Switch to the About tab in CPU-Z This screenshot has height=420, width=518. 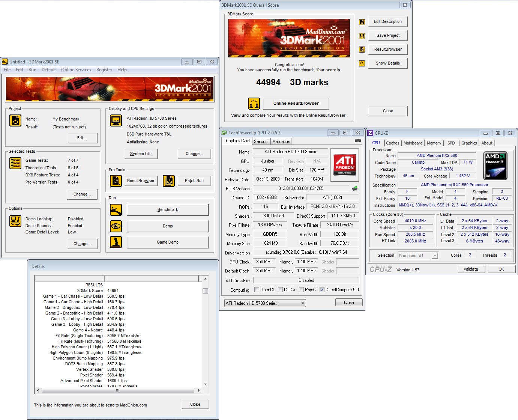click(487, 143)
